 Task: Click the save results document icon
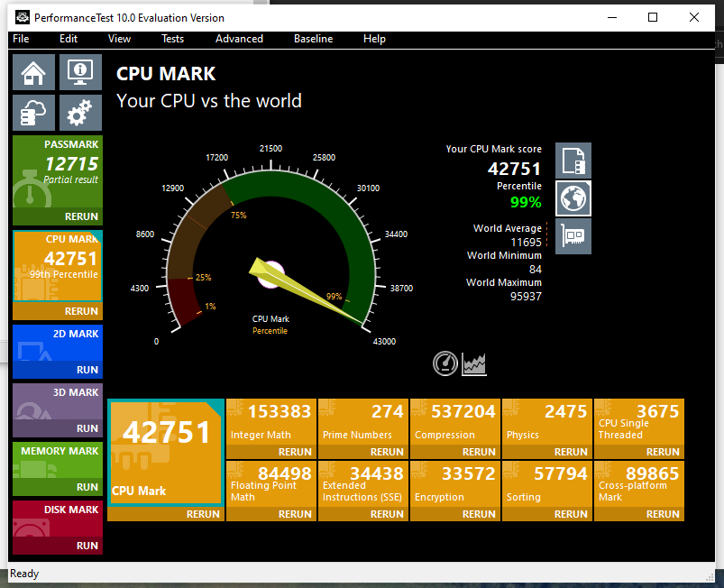coord(573,161)
